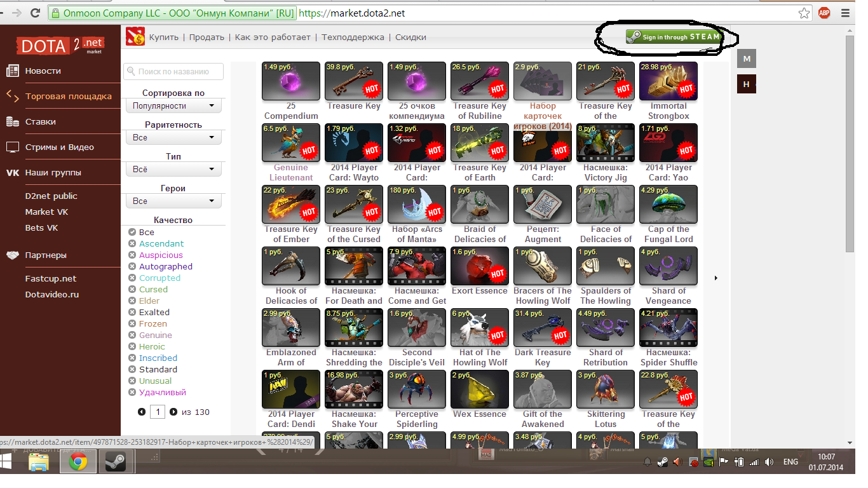Click the gray M square button
This screenshot has height=488, width=868.
coord(747,58)
